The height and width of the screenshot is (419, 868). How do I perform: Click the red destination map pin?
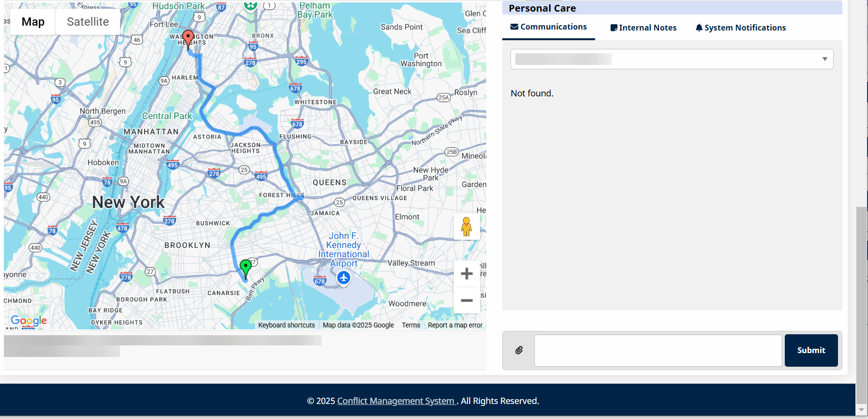(188, 38)
